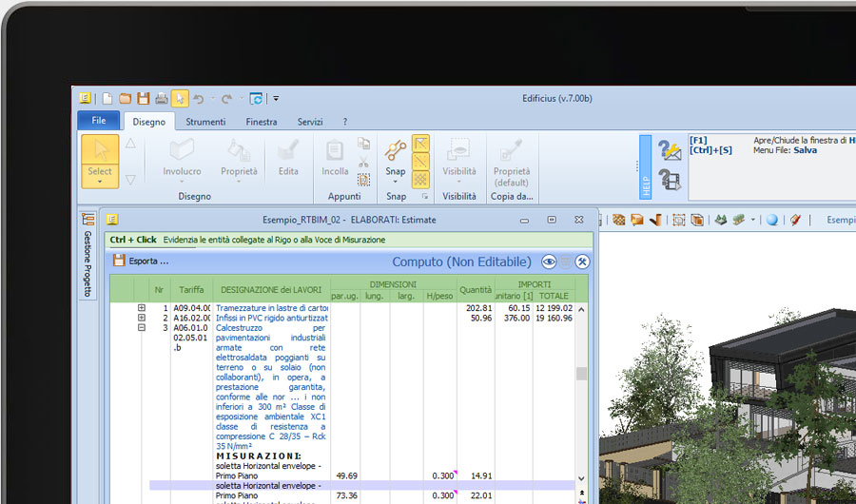This screenshot has height=504, width=856.
Task: Click scrollbar up arrow in Computo table
Action: [x=581, y=310]
